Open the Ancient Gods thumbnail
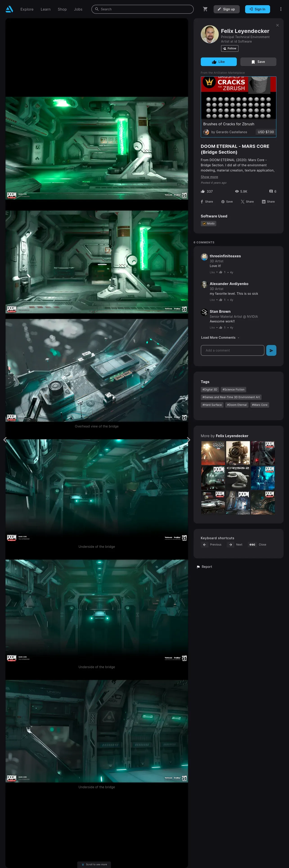289x868 pixels. pos(213,453)
